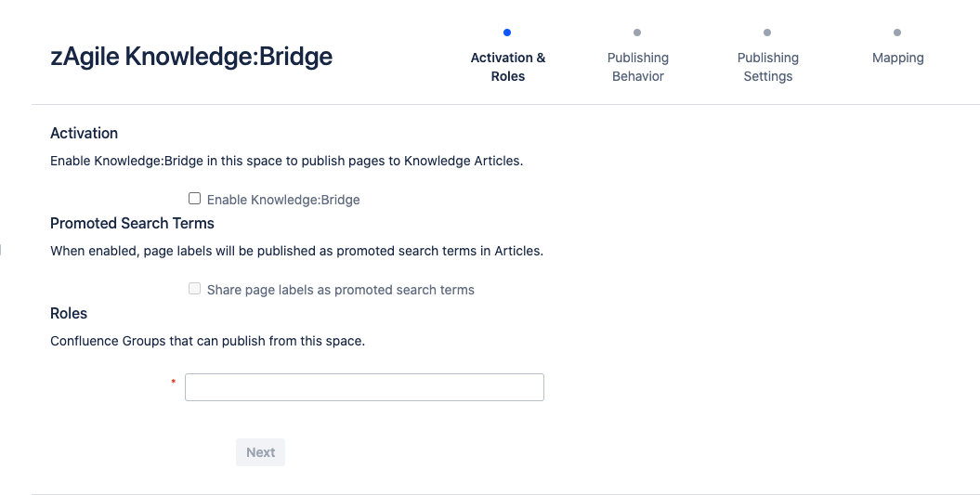The width and height of the screenshot is (980, 495).
Task: Toggle the Share page labels checkbox
Action: (194, 289)
